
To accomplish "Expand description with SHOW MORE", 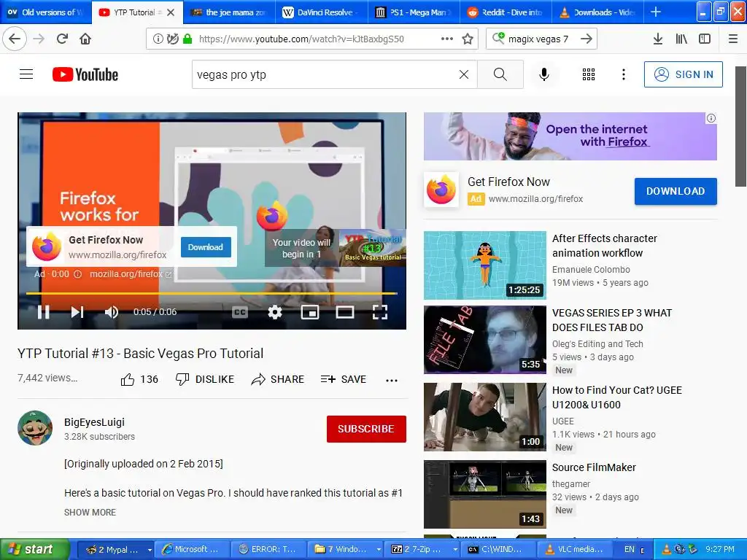I will (x=90, y=513).
